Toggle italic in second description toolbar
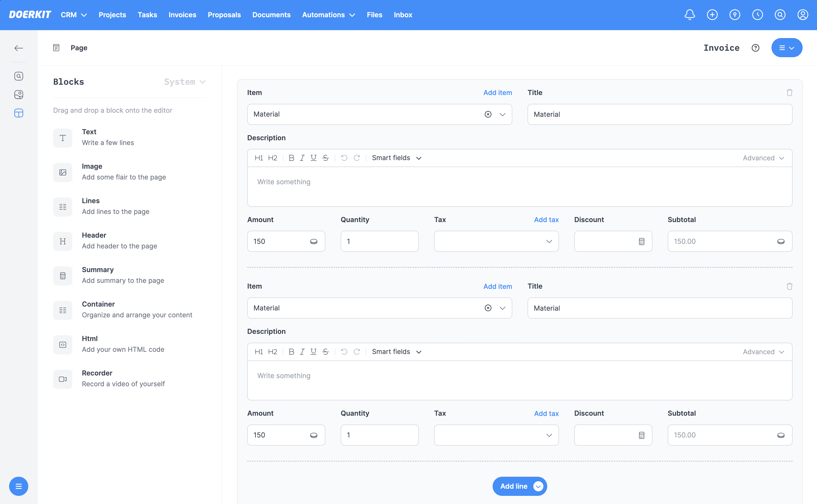This screenshot has height=504, width=817. tap(302, 352)
